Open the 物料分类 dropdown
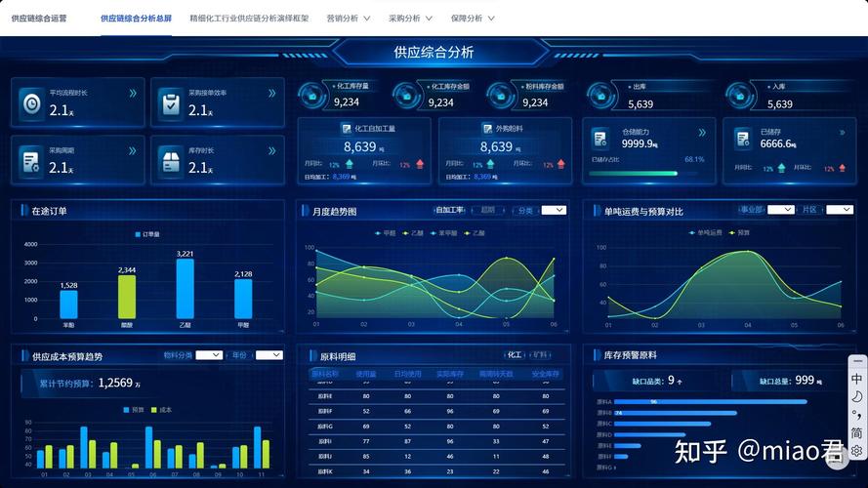 (209, 355)
